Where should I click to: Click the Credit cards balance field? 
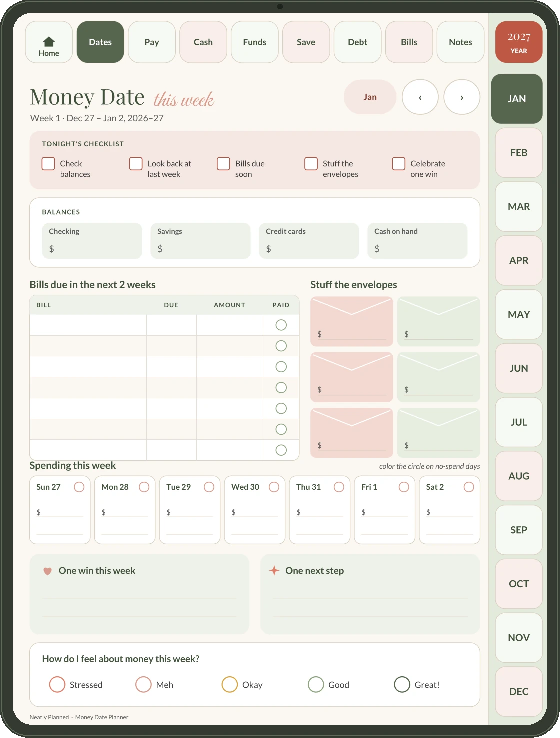pos(309,241)
